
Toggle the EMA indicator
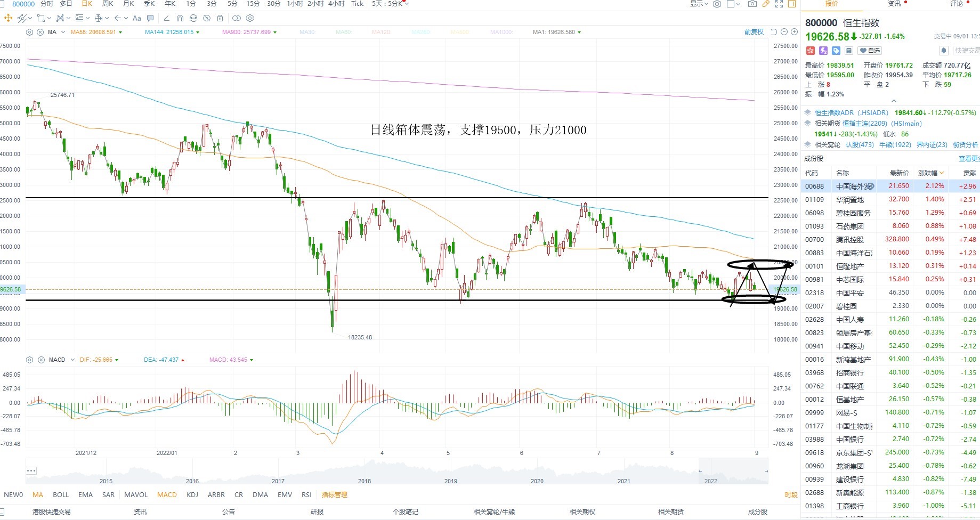coord(85,495)
